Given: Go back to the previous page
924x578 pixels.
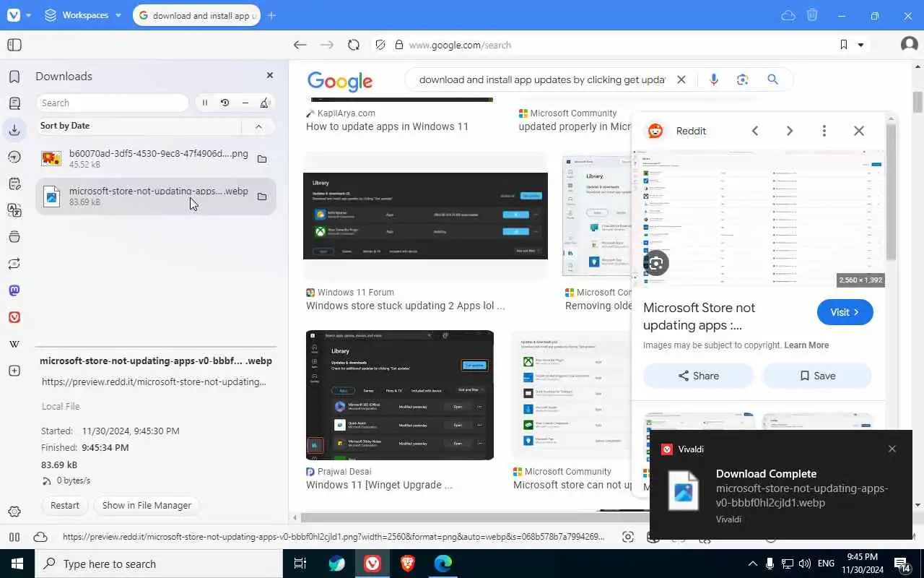Looking at the screenshot, I should (300, 45).
